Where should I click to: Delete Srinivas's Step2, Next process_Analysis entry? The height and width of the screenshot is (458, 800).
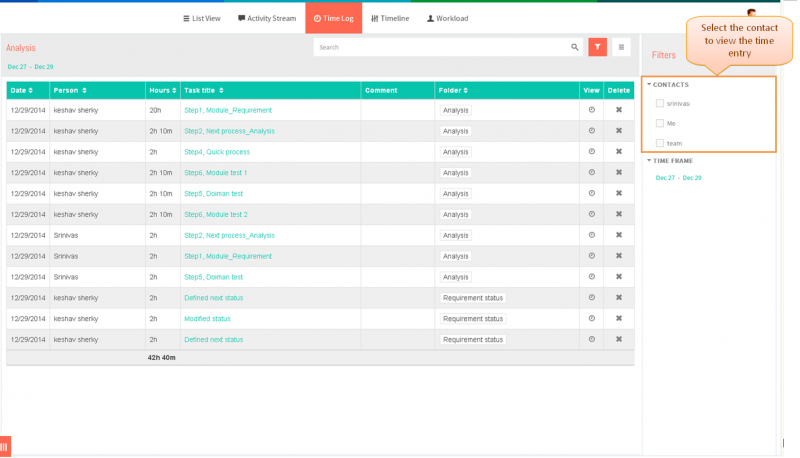[x=619, y=235]
